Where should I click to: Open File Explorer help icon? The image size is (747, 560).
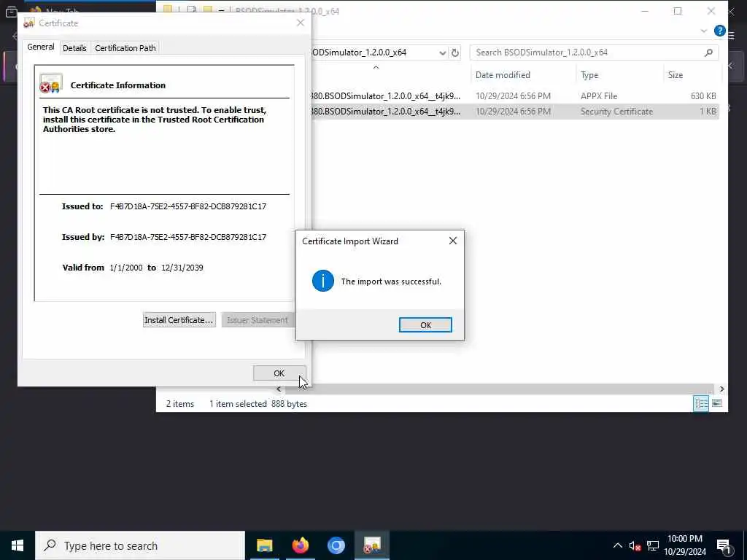[719, 31]
